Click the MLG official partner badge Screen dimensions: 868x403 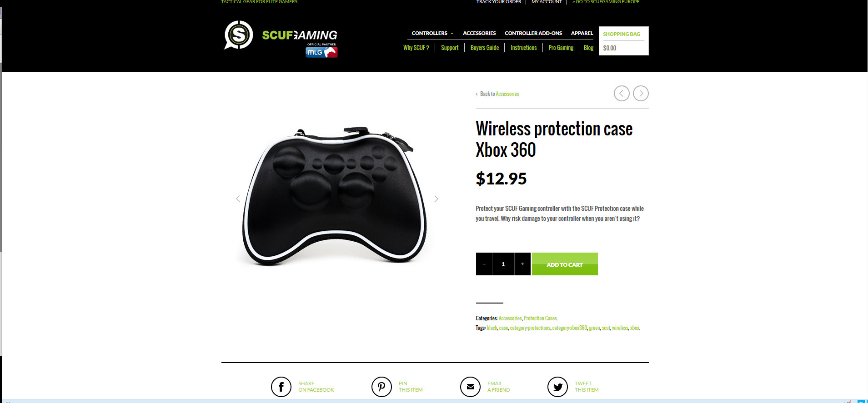coord(321,51)
